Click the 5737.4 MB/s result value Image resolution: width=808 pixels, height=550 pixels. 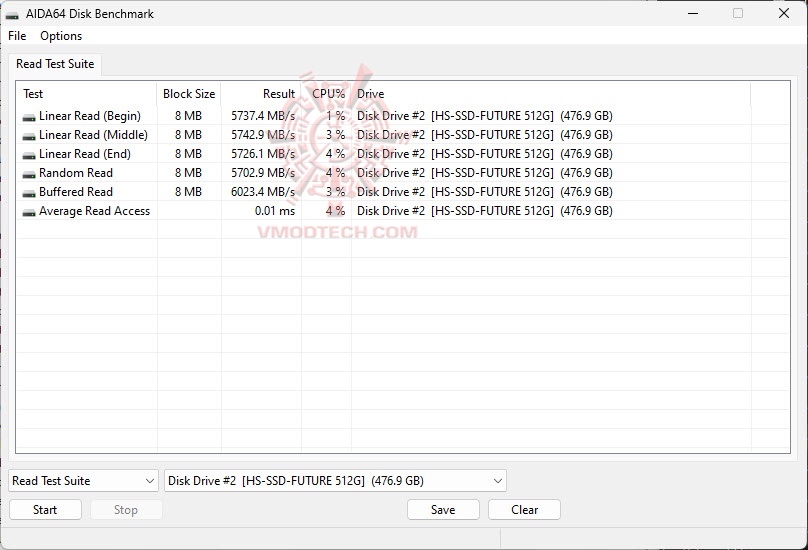(263, 116)
